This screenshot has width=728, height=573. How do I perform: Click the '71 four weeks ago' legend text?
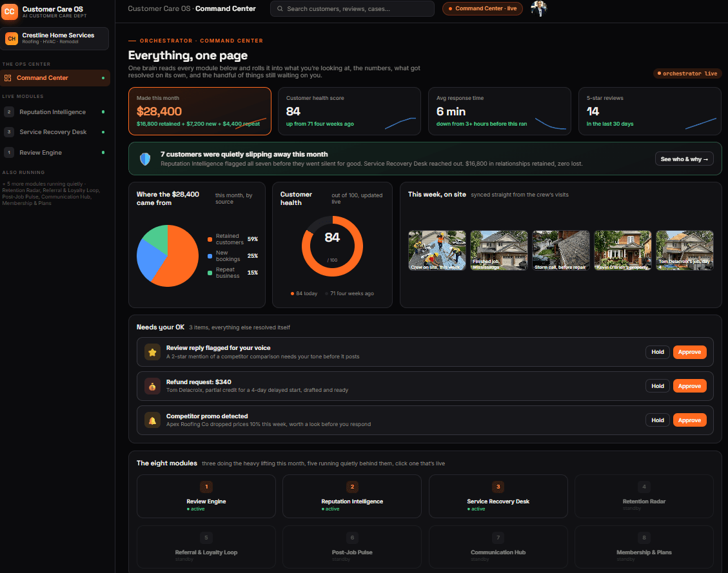(x=352, y=294)
